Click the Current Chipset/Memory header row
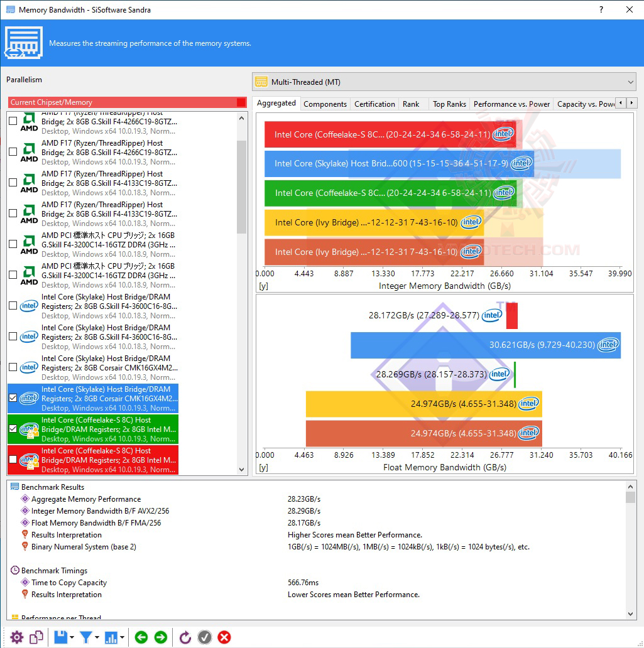644x648 pixels. click(x=128, y=102)
